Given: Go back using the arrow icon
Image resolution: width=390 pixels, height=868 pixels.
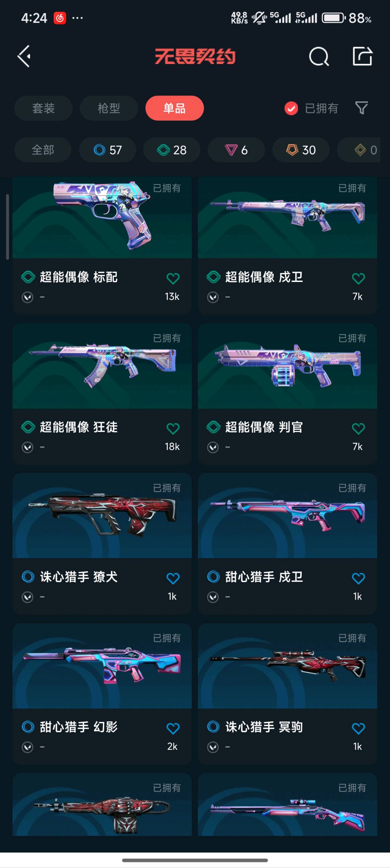Looking at the screenshot, I should pyautogui.click(x=25, y=56).
